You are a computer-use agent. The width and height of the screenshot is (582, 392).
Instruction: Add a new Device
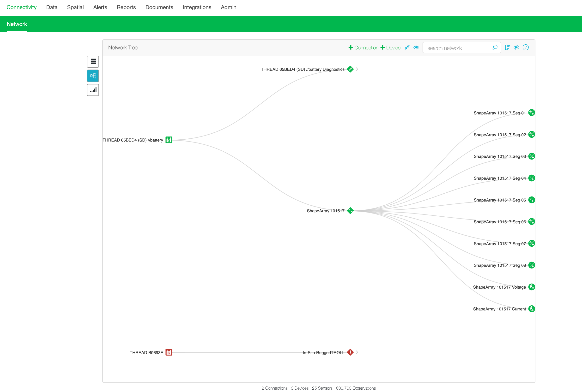pyautogui.click(x=390, y=48)
